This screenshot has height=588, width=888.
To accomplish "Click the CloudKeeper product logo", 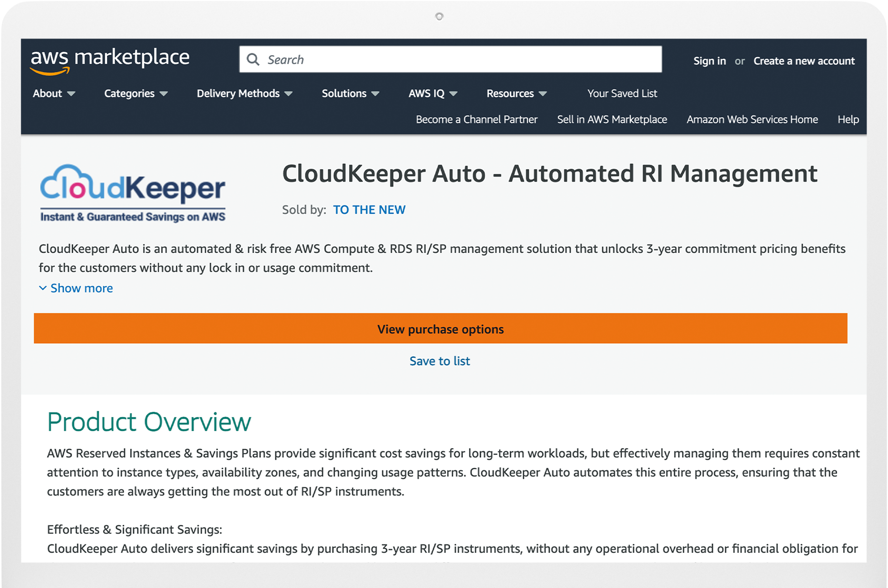I will point(133,193).
